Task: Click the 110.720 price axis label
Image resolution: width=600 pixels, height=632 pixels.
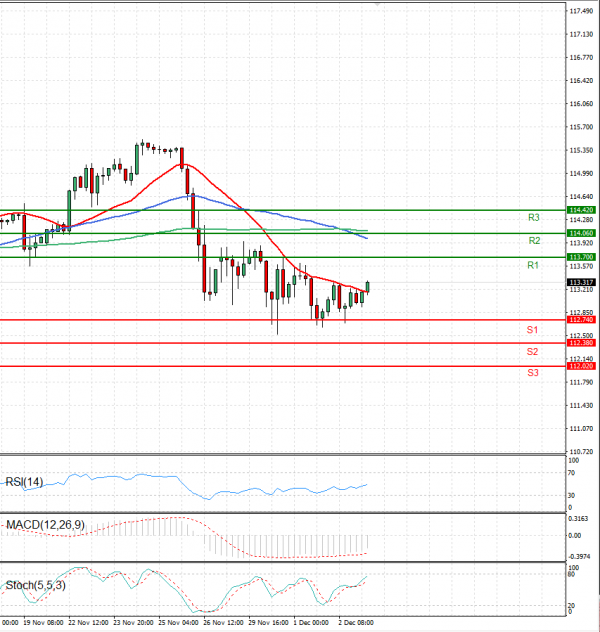Action: coord(581,452)
